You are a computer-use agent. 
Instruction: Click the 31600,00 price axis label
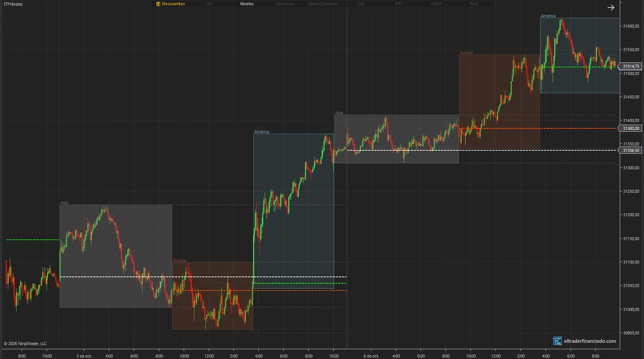click(631, 26)
